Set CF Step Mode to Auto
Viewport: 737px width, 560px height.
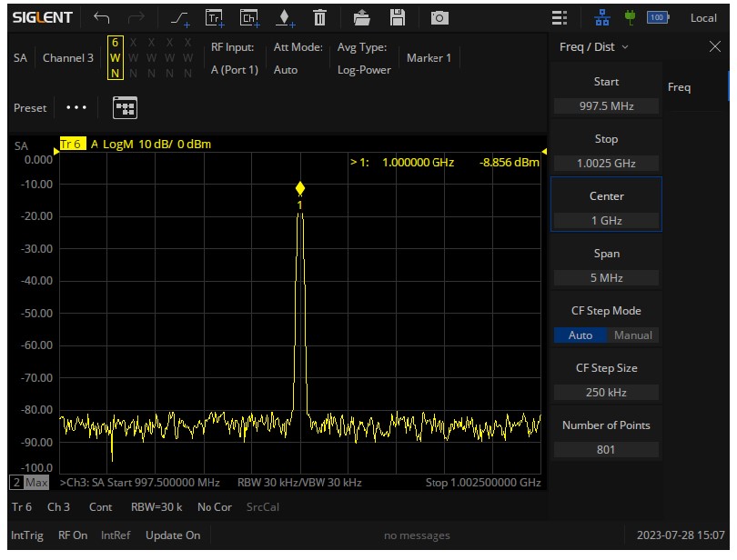tap(580, 335)
